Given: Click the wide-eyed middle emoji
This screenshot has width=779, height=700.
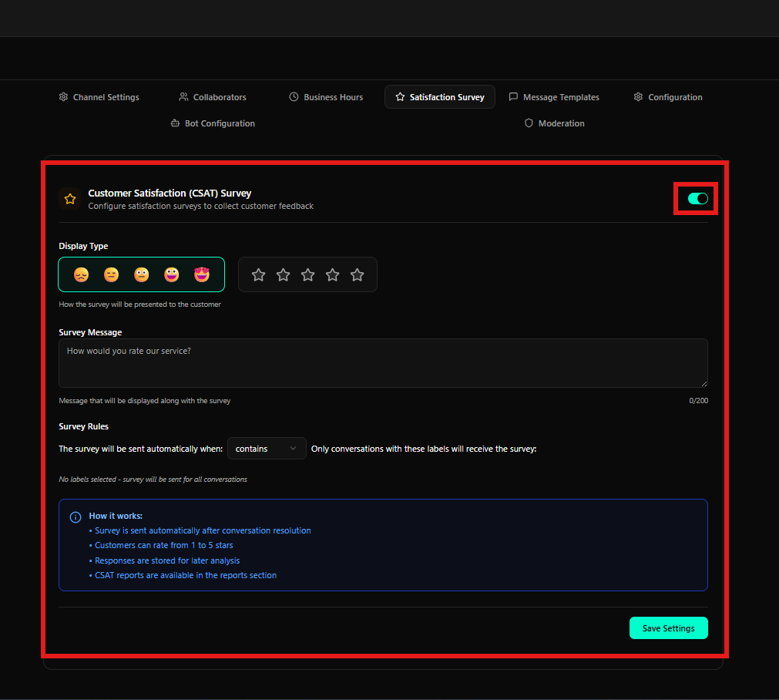Looking at the screenshot, I should coord(142,274).
